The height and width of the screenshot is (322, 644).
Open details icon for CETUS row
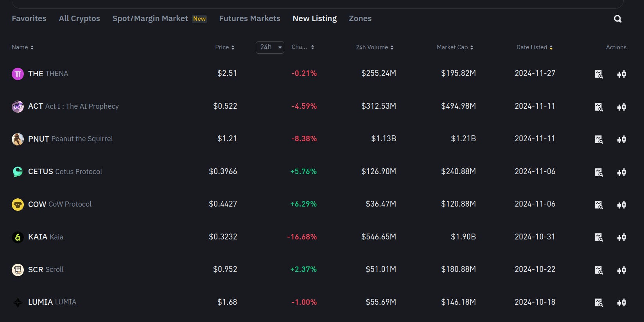(x=599, y=172)
